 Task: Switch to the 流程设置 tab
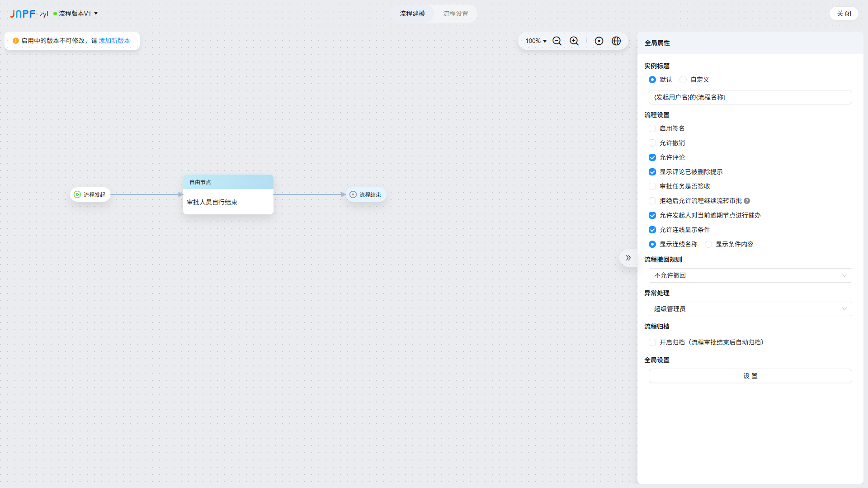click(x=455, y=14)
